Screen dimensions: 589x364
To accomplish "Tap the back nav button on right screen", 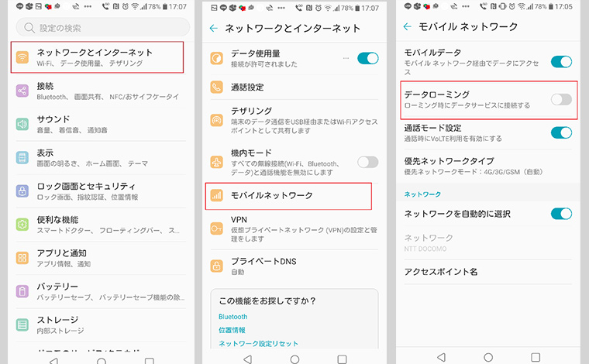I will 442,357.
